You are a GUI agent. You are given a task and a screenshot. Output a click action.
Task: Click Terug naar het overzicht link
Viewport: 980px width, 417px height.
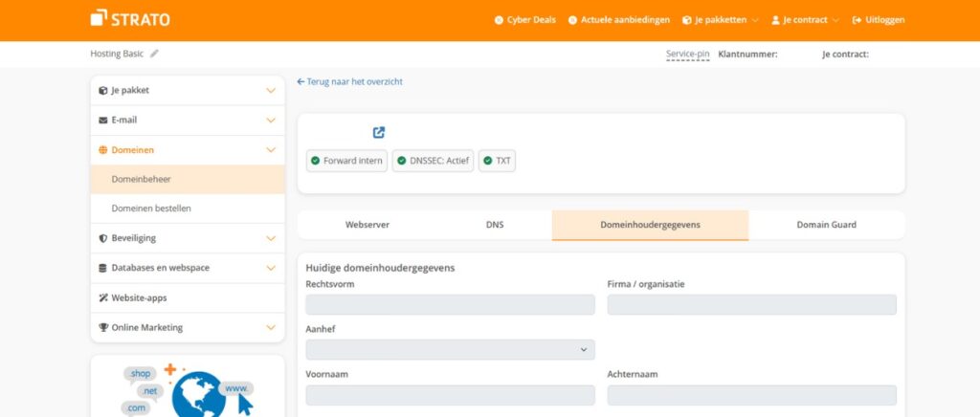point(350,82)
